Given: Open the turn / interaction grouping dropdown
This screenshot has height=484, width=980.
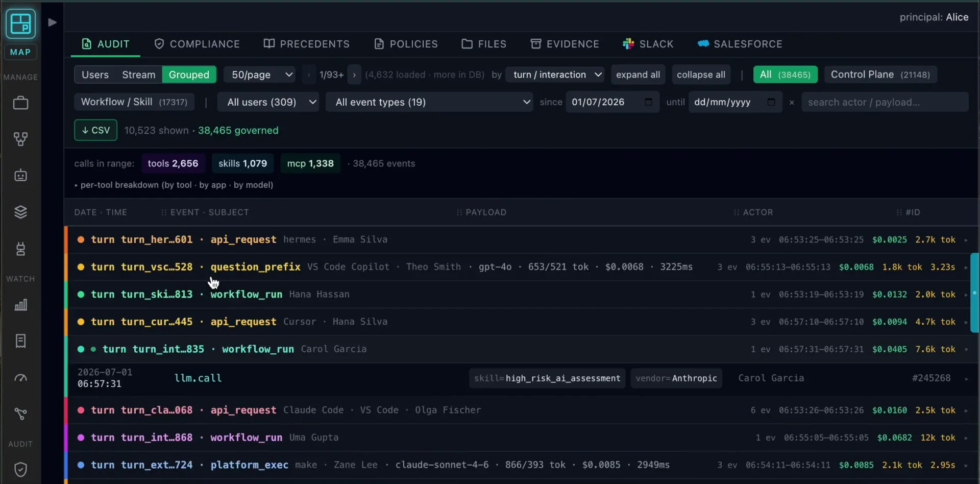Looking at the screenshot, I should (x=555, y=75).
